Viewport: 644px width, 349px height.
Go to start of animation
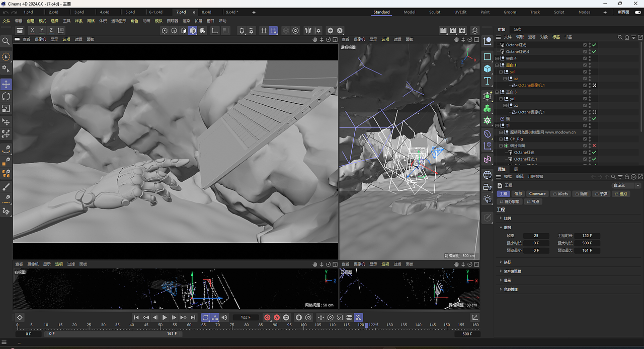click(x=136, y=317)
